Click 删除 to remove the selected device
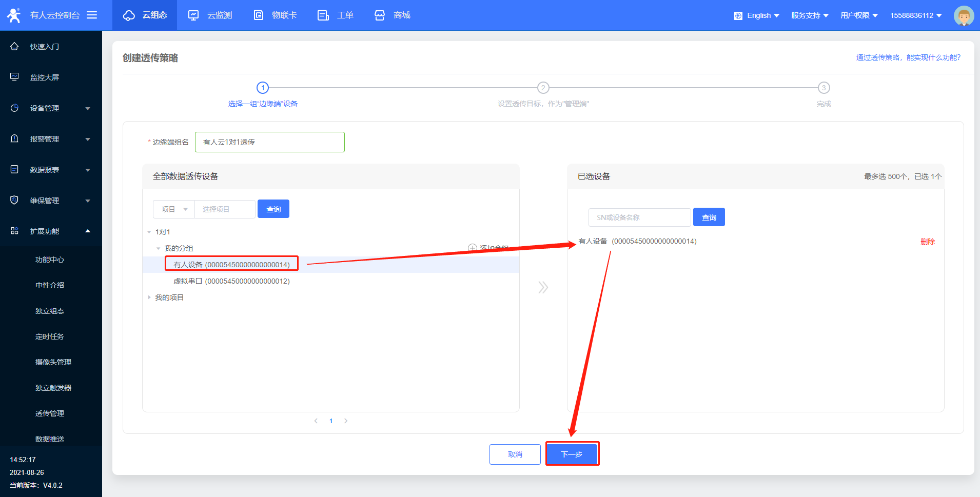 pos(927,242)
